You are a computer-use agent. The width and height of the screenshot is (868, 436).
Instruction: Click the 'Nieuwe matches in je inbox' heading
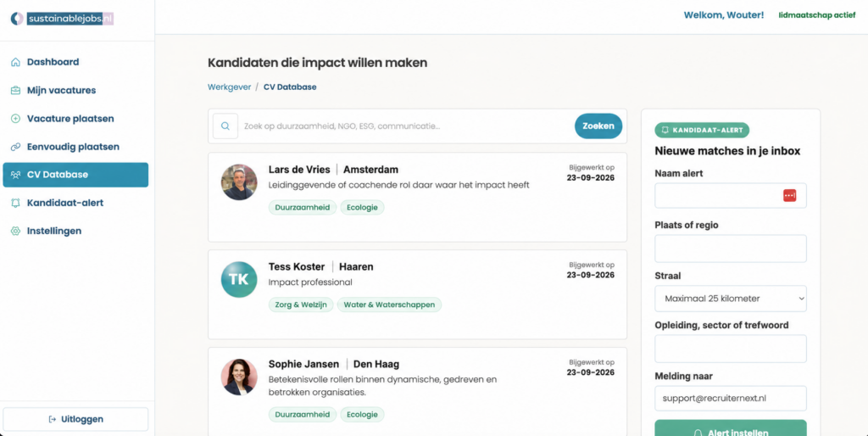coord(727,151)
